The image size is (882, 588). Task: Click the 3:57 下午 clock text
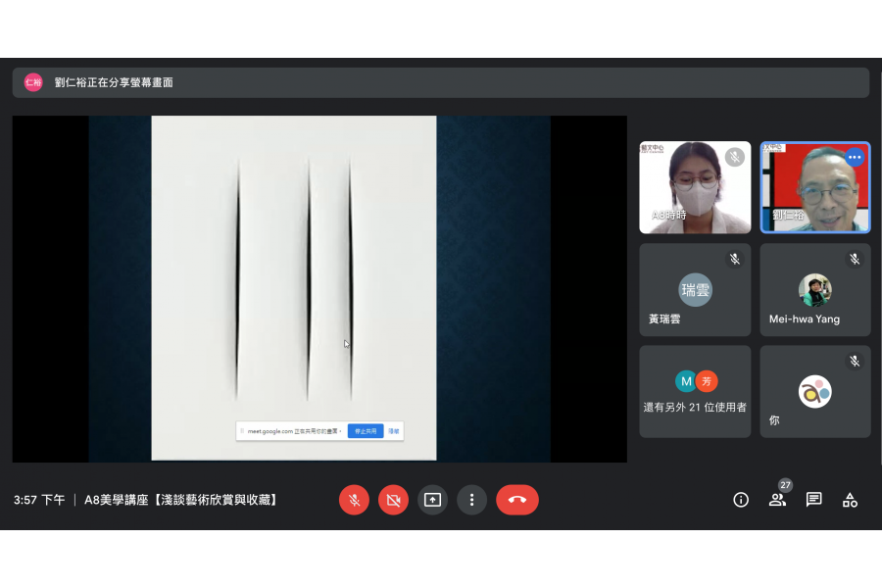point(39,500)
